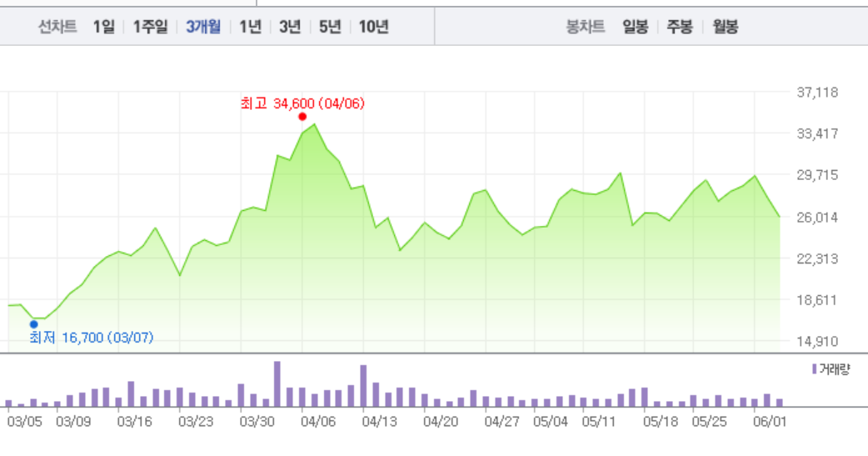This screenshot has height=456, width=868.
Task: Click the 05/11 date axis label
Action: [x=599, y=422]
